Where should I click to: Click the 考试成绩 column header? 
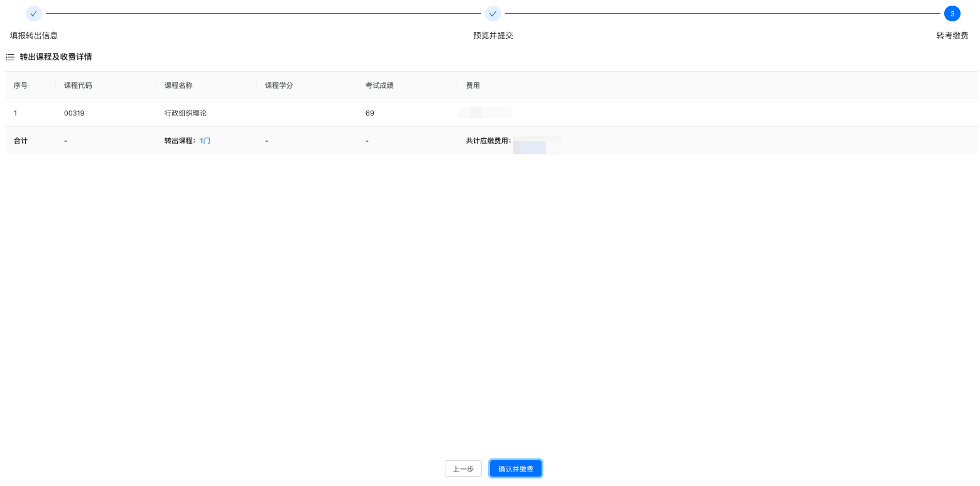click(379, 85)
